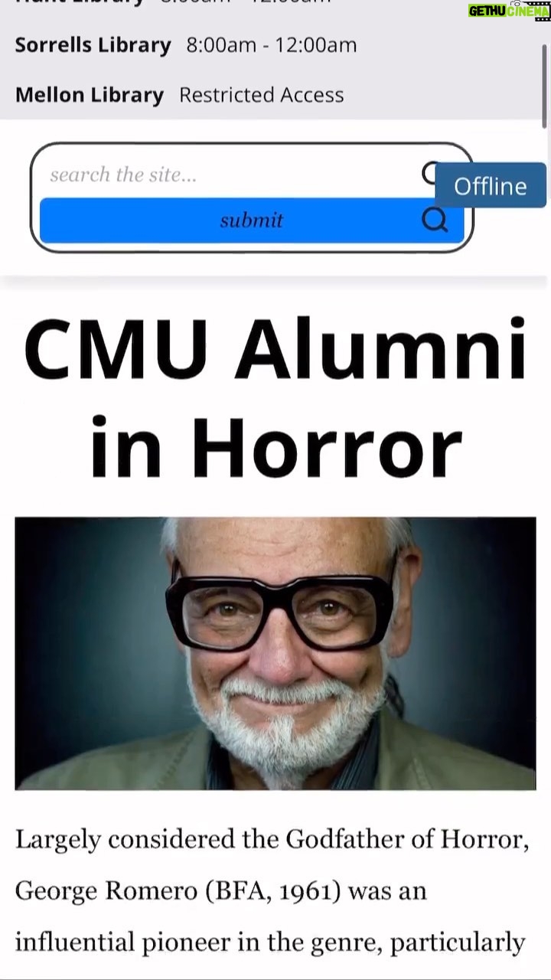Click the "CMU Alumni in Horror" heading

275,396
